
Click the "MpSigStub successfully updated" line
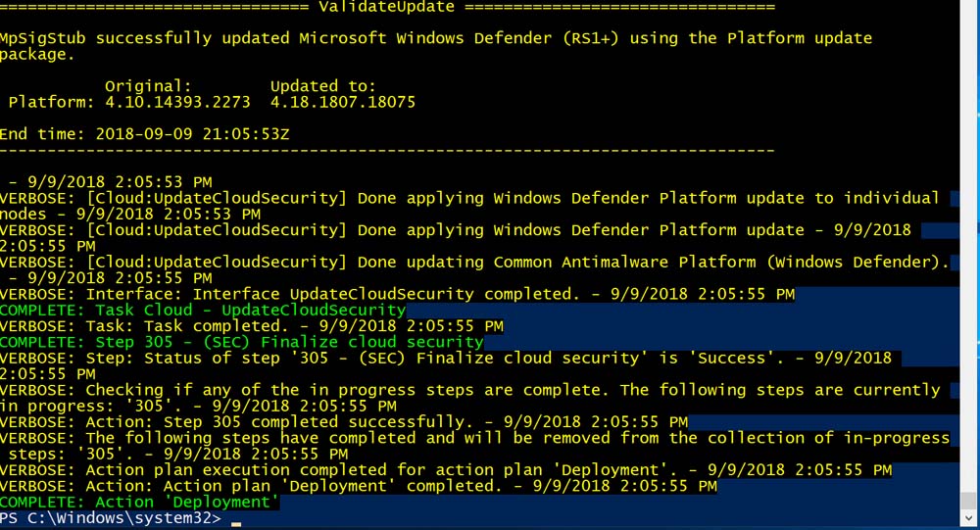436,38
